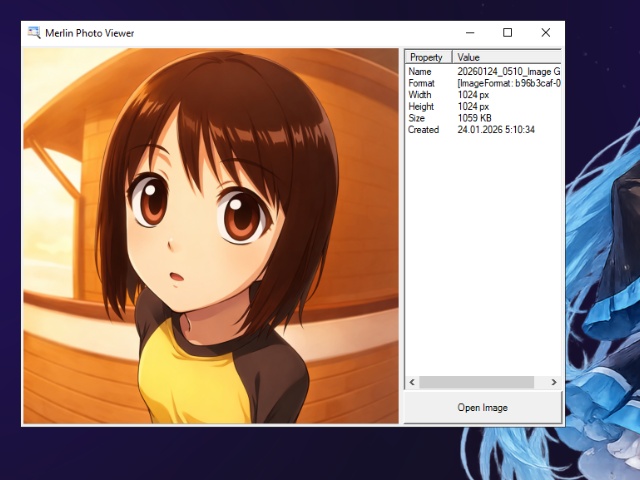Click the Property column header

pyautogui.click(x=427, y=57)
